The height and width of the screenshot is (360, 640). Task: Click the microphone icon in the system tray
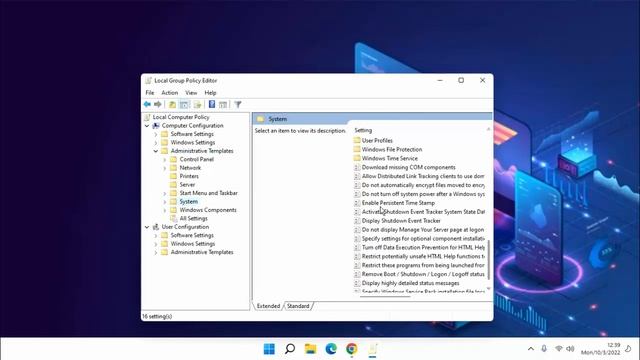pos(544,349)
